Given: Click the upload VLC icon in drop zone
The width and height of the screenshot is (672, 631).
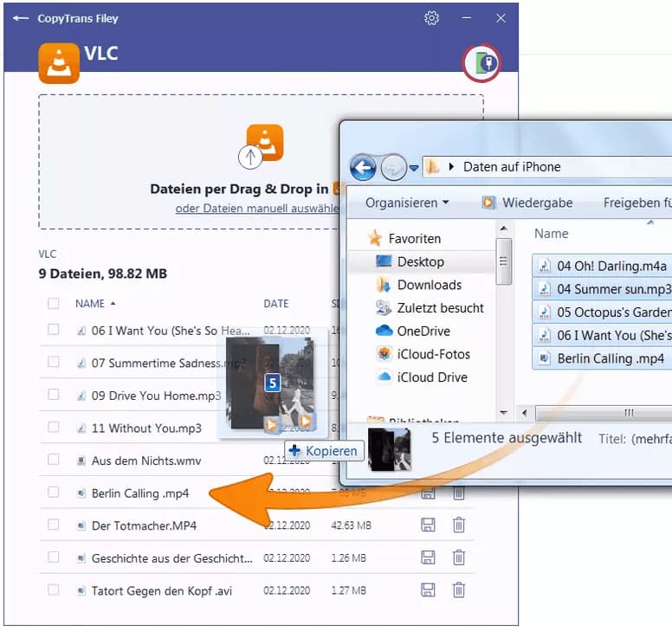Looking at the screenshot, I should [x=261, y=145].
